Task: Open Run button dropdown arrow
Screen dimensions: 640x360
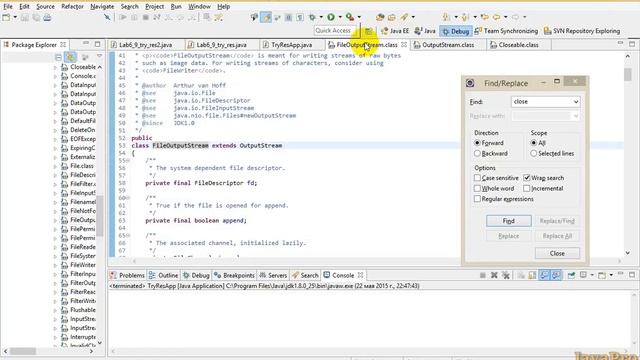Action: pyautogui.click(x=340, y=17)
